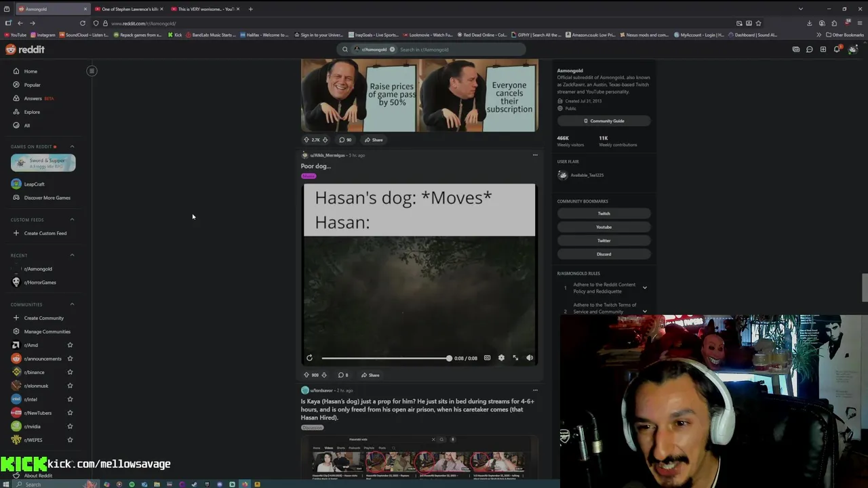Screen dimensions: 868x488
Task: Open the Youtube community bookmark
Action: coord(604,227)
